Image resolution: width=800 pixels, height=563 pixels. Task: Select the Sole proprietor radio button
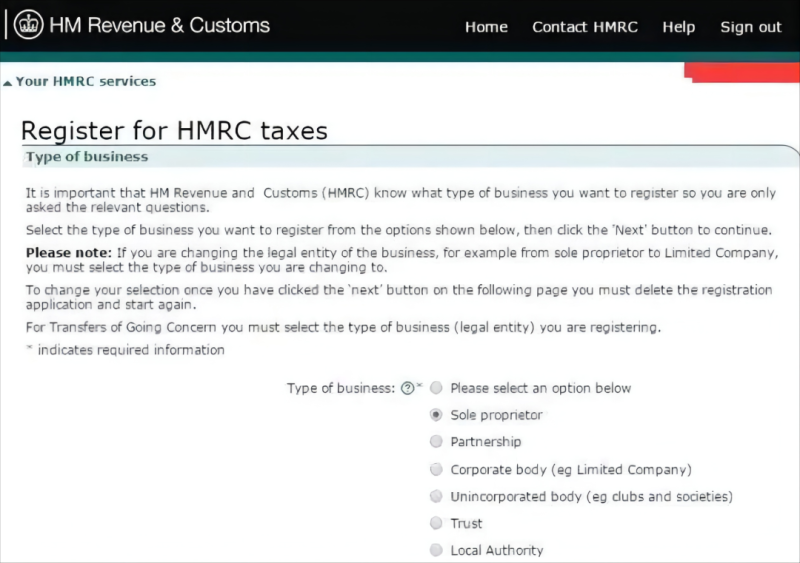point(436,414)
